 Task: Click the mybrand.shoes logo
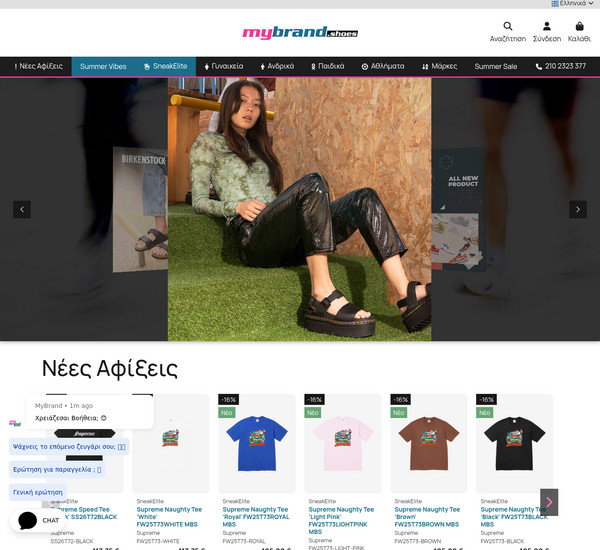(300, 33)
